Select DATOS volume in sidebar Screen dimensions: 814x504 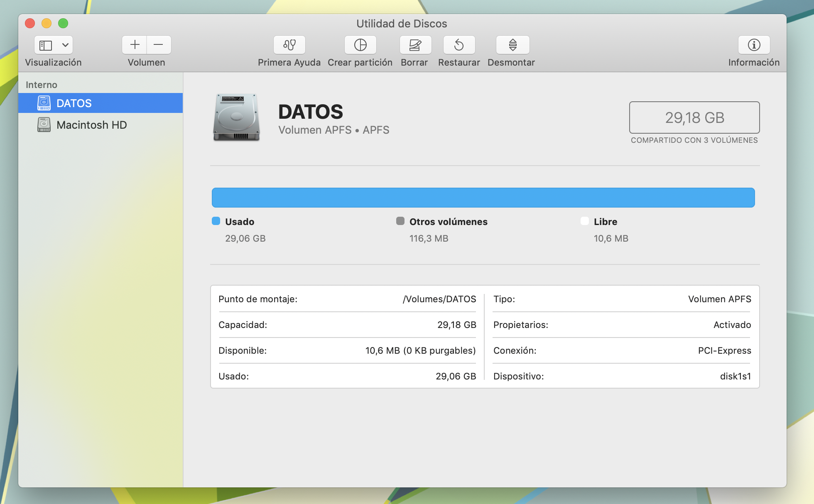(x=74, y=103)
